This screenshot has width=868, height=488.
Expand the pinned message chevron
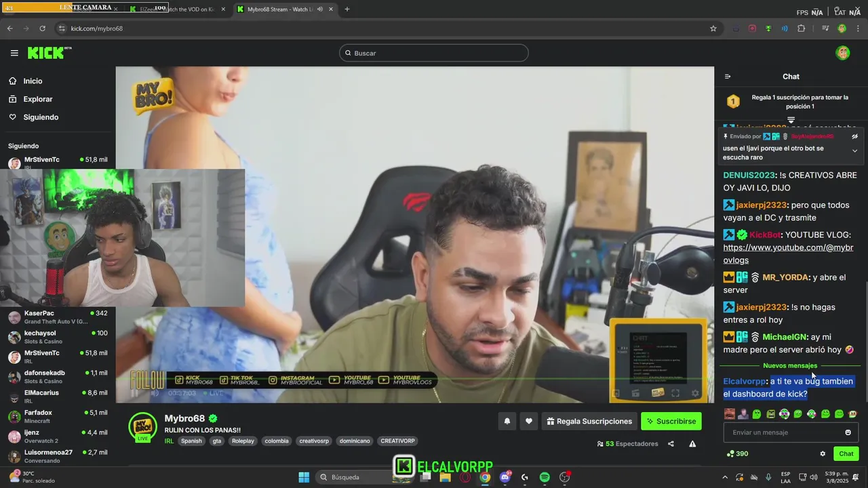click(854, 151)
